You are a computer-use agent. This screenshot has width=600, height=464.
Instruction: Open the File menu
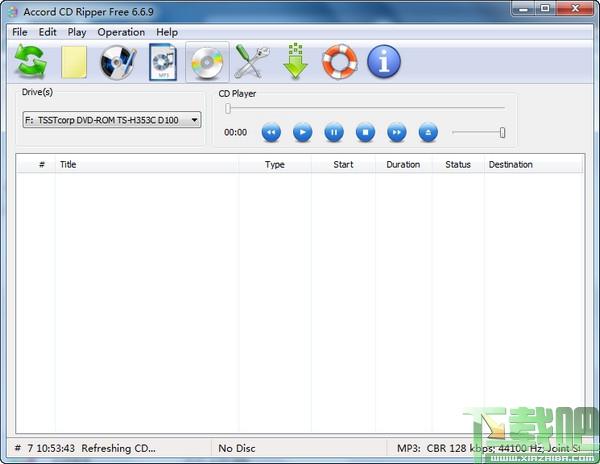point(20,32)
